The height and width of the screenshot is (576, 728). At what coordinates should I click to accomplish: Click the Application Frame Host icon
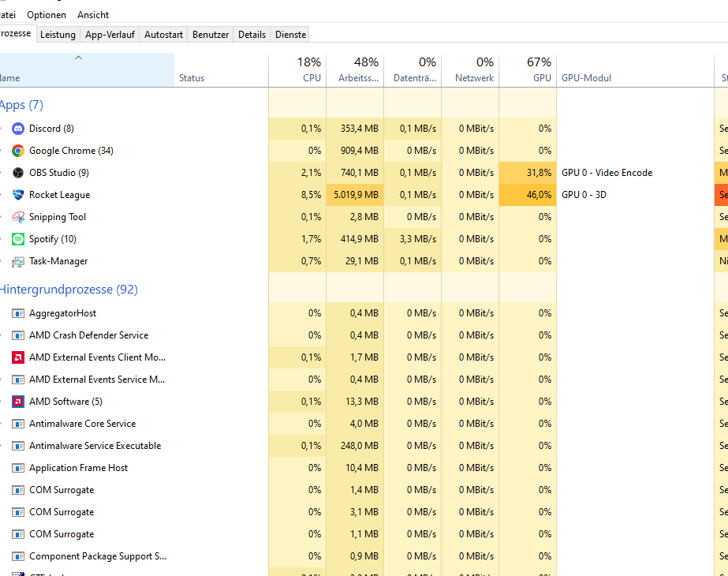pos(18,468)
